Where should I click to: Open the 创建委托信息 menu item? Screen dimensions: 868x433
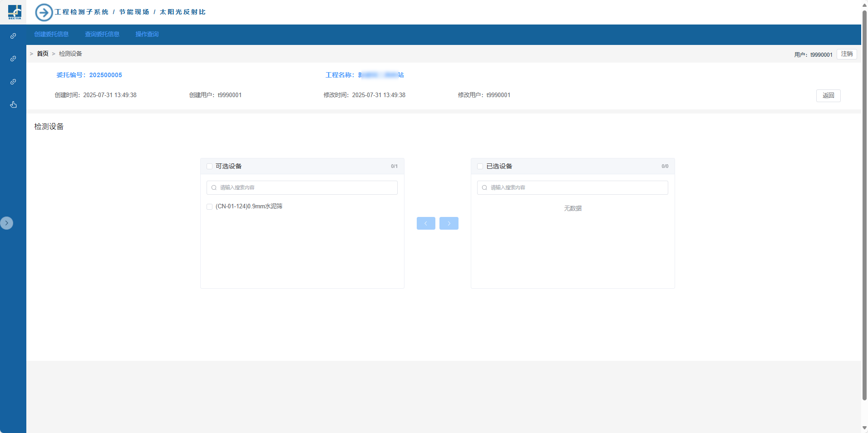[x=51, y=34]
